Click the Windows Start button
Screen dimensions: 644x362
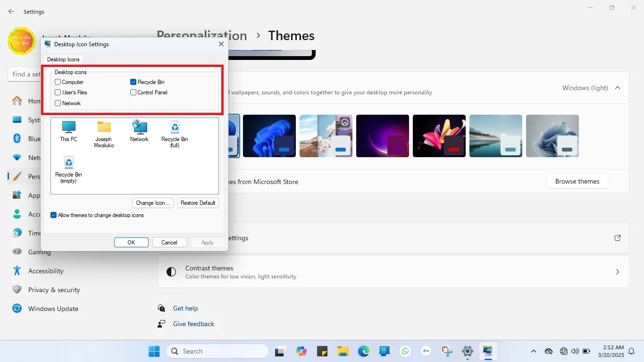154,351
